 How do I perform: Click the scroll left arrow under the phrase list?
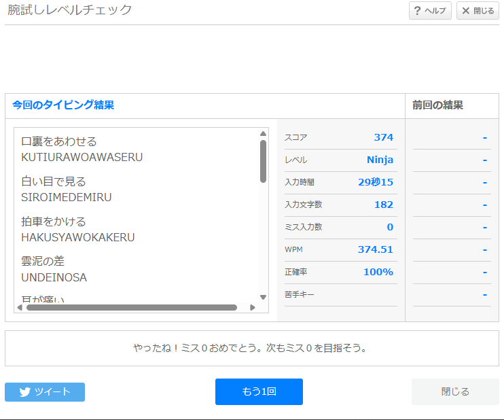point(20,307)
